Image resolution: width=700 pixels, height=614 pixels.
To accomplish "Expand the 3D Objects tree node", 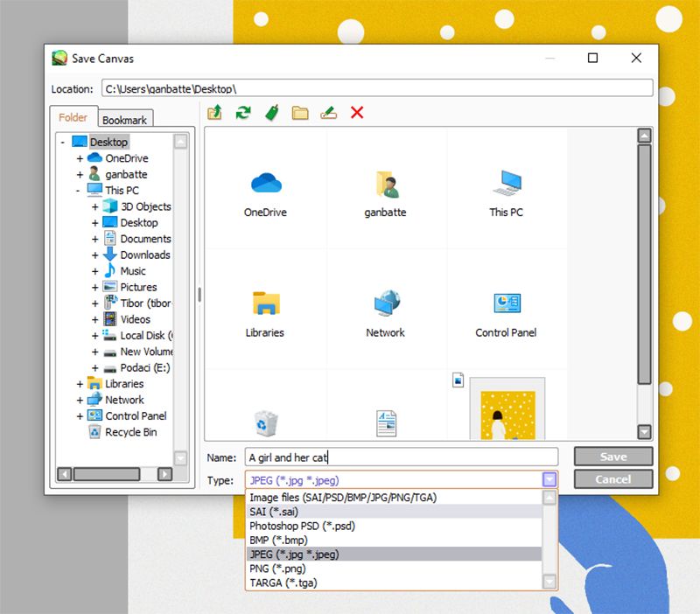I will [x=94, y=206].
